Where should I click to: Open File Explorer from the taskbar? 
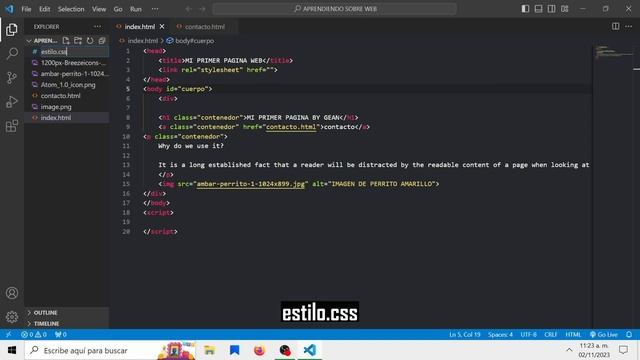[209, 350]
